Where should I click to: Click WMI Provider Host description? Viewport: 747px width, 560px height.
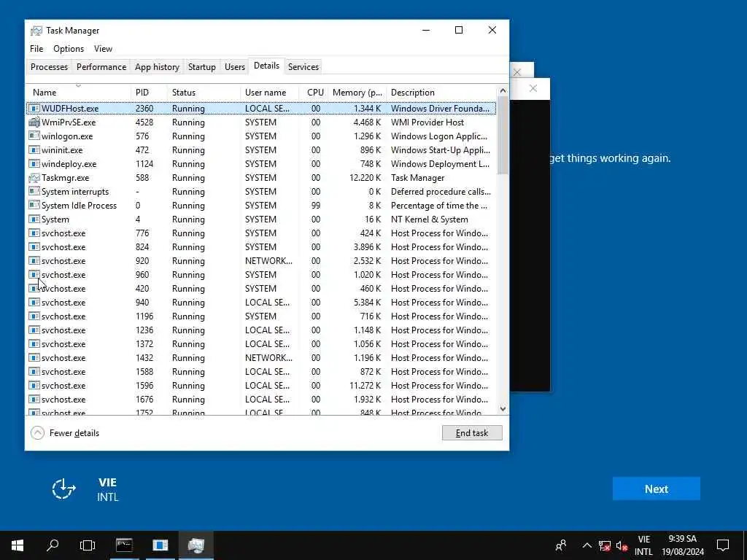click(427, 122)
